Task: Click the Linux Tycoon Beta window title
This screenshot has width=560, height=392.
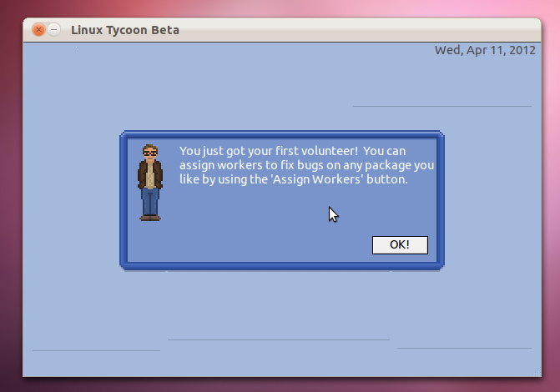Action: (x=125, y=30)
